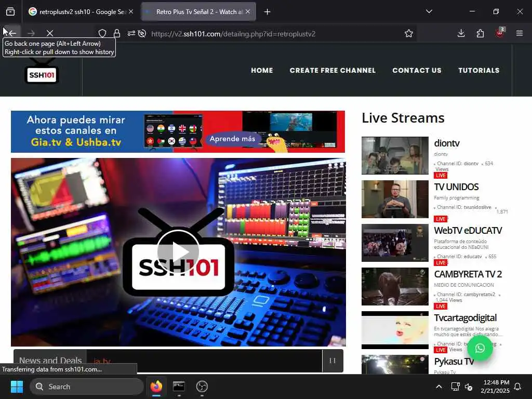This screenshot has width=532, height=399.
Task: Close the Retro Plus Tv Señal 2 tab
Action: tap(248, 11)
